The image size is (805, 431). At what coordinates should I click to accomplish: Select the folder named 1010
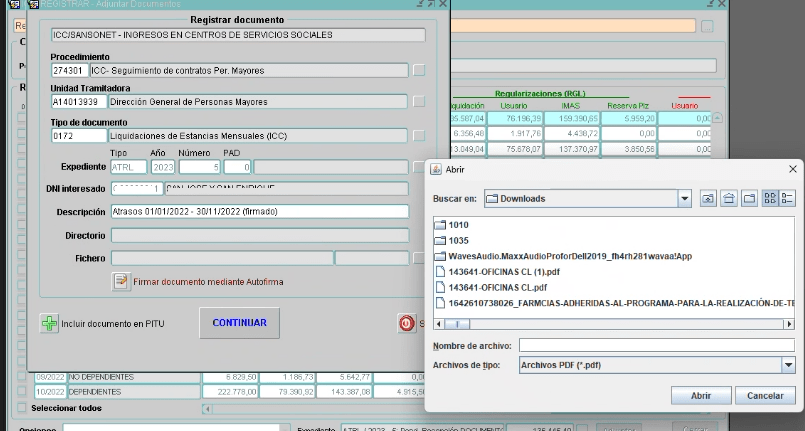(x=458, y=224)
